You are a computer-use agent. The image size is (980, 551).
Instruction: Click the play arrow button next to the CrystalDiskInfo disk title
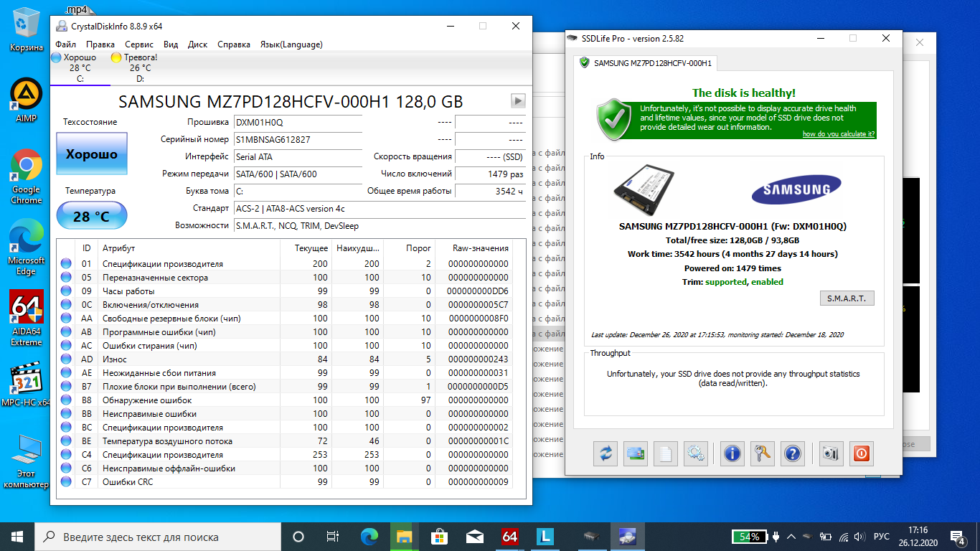(518, 101)
